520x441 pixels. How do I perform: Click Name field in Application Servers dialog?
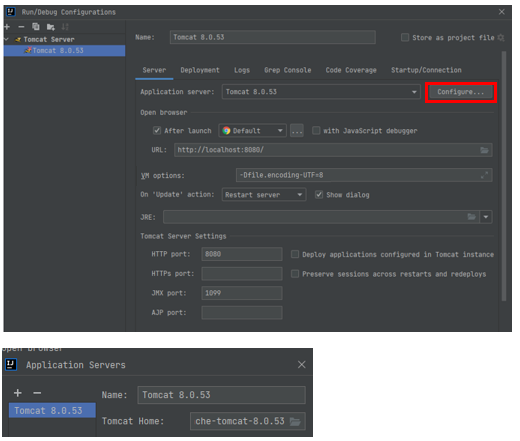tap(221, 395)
